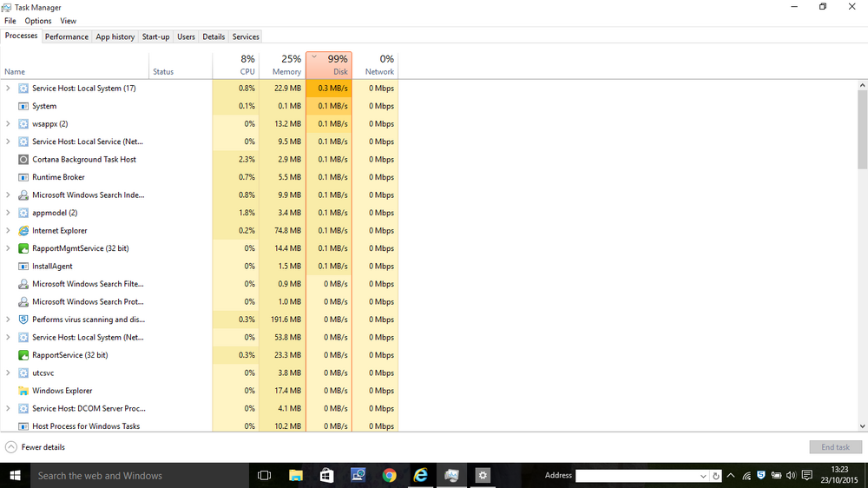Click the Host Process for Windows Tasks icon
Image resolution: width=868 pixels, height=488 pixels.
(x=23, y=426)
